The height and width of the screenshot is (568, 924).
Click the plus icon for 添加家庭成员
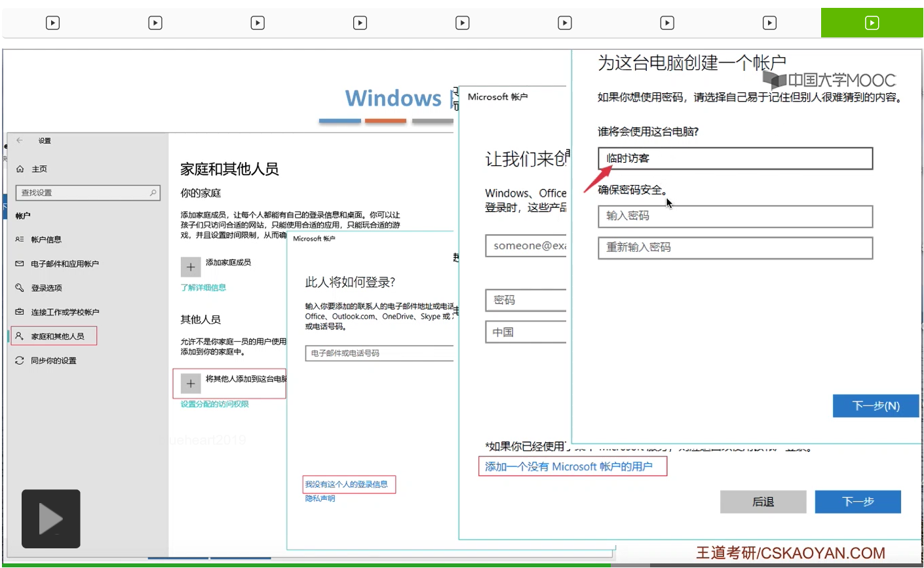(191, 267)
